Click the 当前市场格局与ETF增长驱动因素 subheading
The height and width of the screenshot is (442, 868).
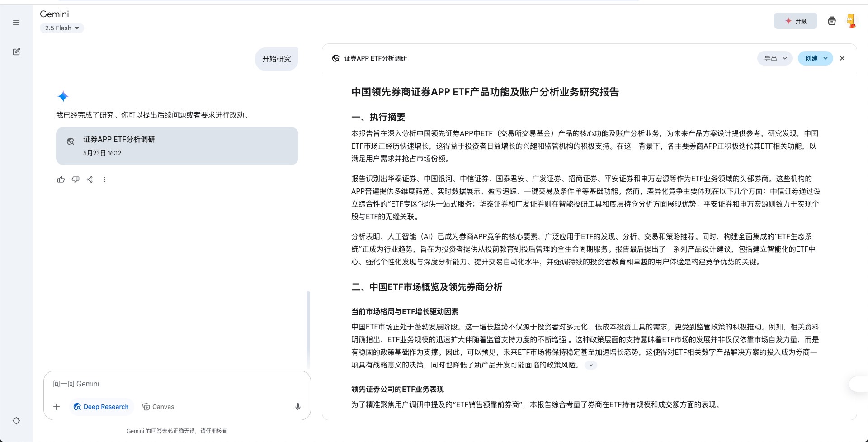[405, 312]
